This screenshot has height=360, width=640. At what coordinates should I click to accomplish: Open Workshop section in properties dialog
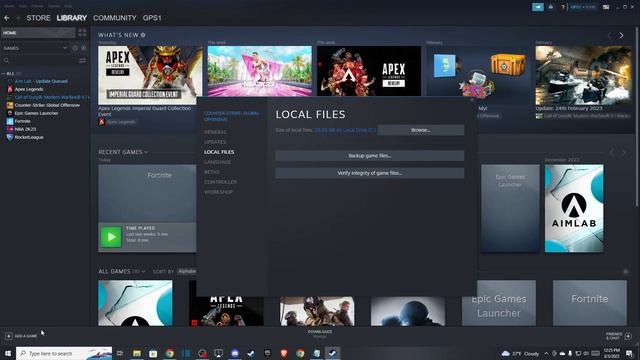click(219, 192)
